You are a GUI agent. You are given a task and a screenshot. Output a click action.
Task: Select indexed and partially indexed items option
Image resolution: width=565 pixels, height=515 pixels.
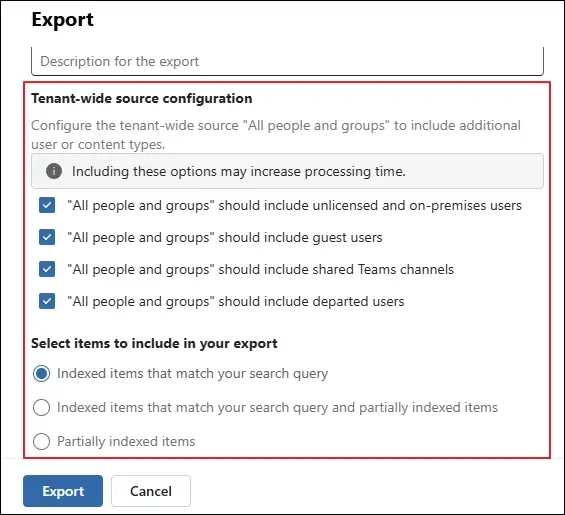(x=41, y=408)
